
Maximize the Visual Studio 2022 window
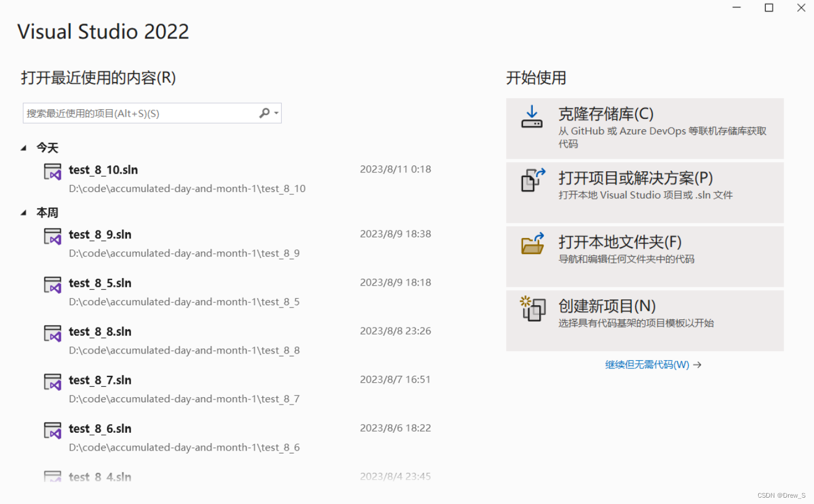769,7
